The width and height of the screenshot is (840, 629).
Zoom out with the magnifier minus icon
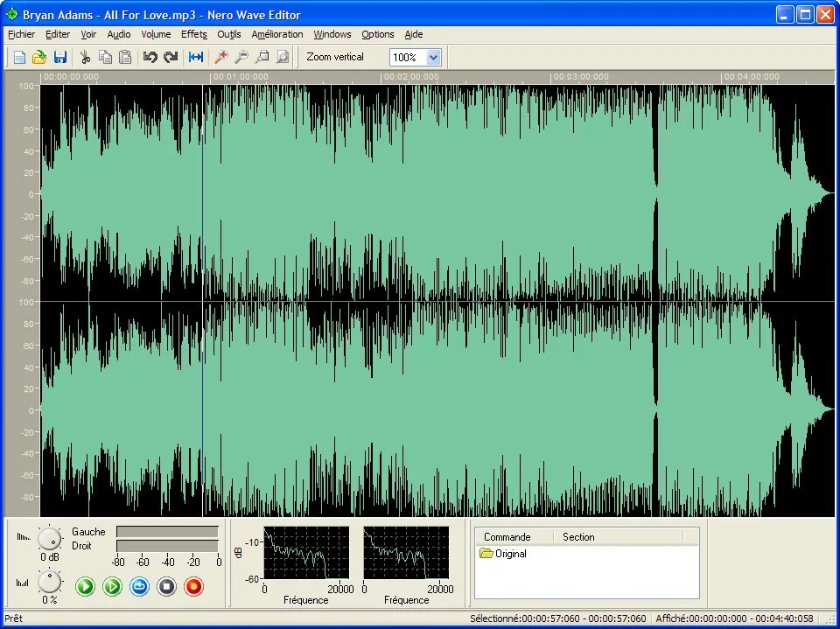[241, 58]
